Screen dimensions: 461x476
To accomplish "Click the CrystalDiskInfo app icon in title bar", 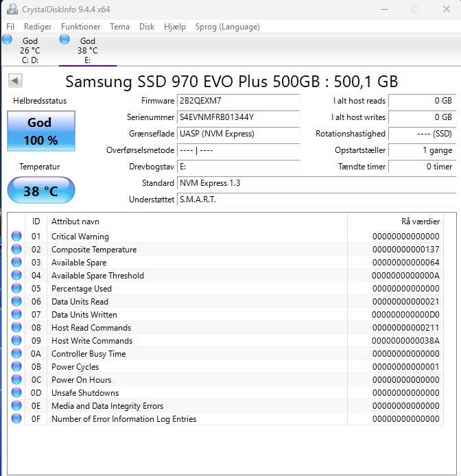I will [x=10, y=10].
